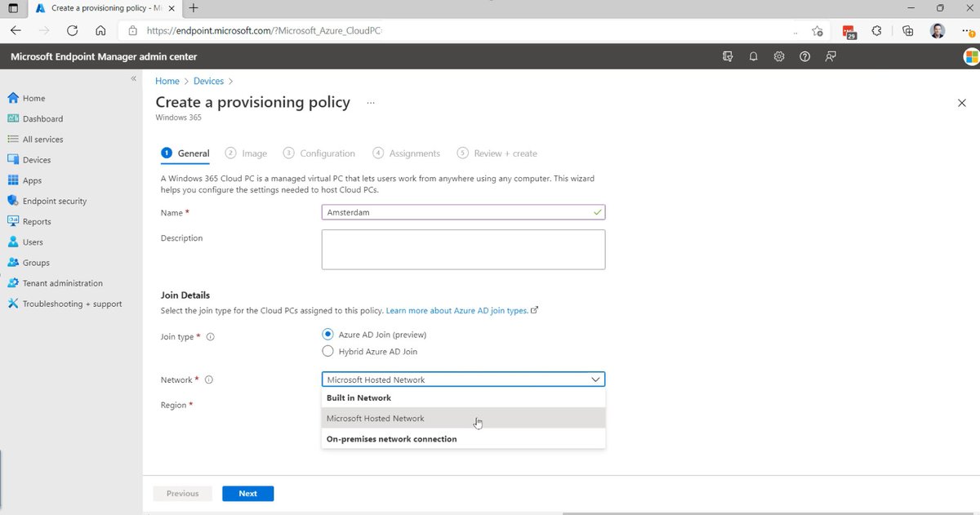
Task: Select Azure AD Join (preview) radio
Action: [x=328, y=334]
